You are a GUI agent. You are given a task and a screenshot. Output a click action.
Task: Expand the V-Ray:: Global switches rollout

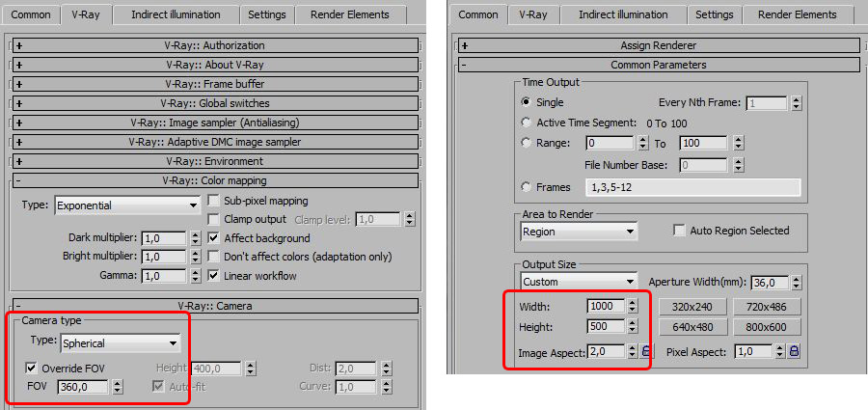pos(215,103)
